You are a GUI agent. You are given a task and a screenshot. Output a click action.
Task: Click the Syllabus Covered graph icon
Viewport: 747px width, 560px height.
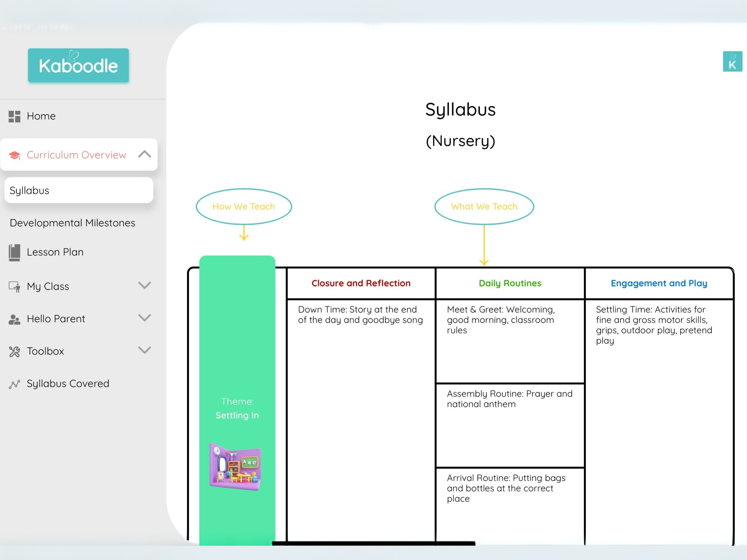click(14, 384)
